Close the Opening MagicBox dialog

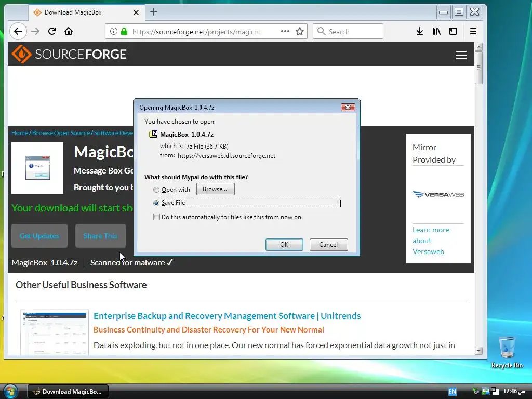348,107
